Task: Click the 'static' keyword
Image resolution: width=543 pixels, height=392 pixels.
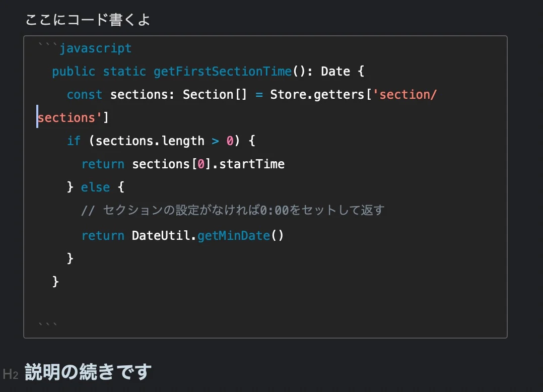Action: click(124, 72)
